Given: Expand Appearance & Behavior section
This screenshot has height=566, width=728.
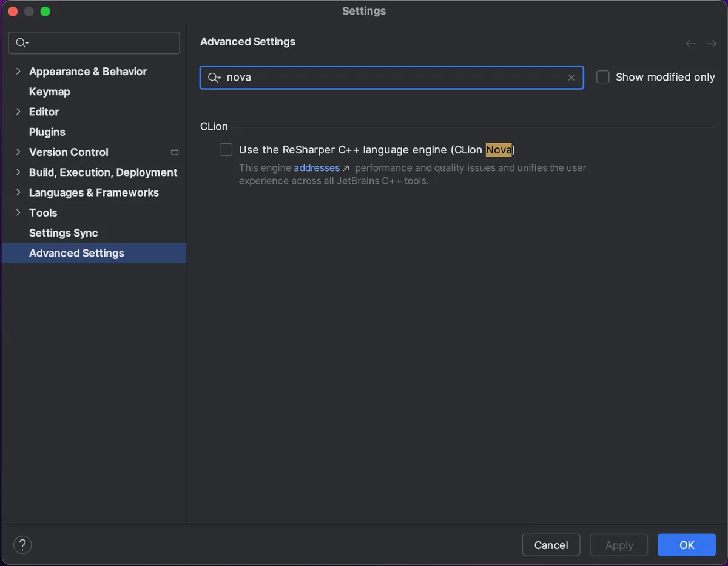Looking at the screenshot, I should 18,71.
